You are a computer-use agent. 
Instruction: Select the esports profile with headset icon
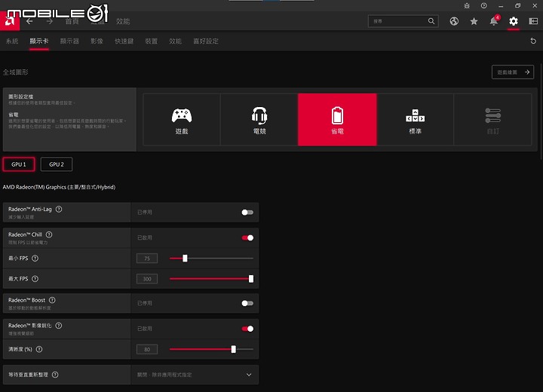click(259, 119)
